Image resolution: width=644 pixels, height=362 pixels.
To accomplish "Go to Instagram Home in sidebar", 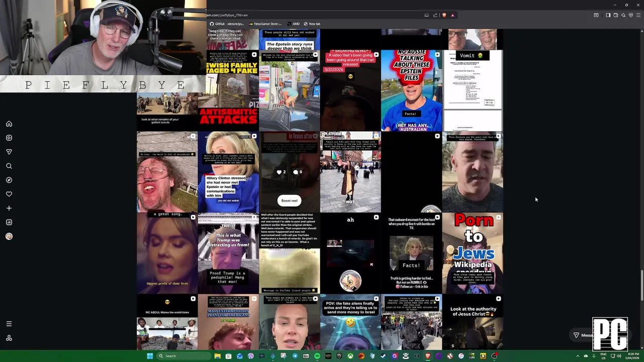I will click(9, 124).
